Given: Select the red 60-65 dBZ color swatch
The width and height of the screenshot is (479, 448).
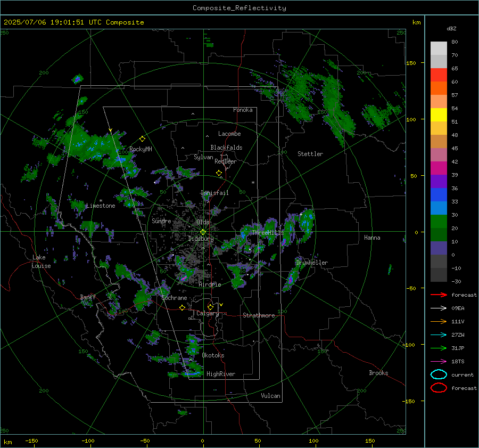Looking at the screenshot, I should tap(439, 75).
